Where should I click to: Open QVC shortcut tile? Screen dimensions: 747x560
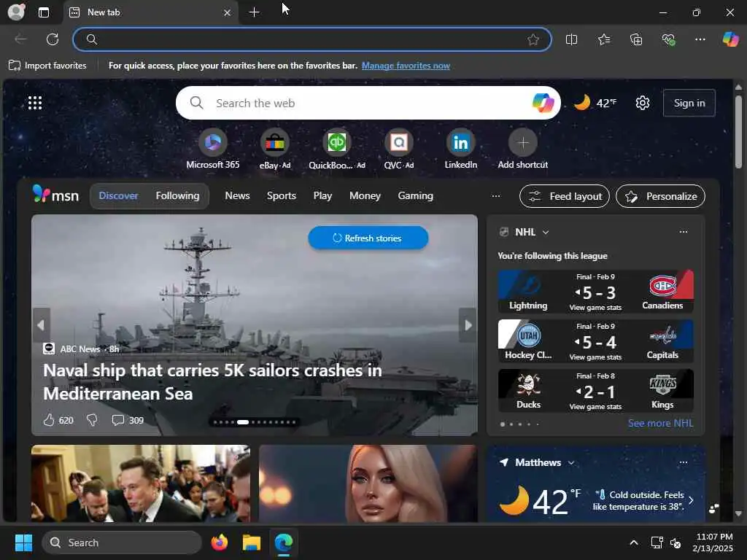coord(399,149)
